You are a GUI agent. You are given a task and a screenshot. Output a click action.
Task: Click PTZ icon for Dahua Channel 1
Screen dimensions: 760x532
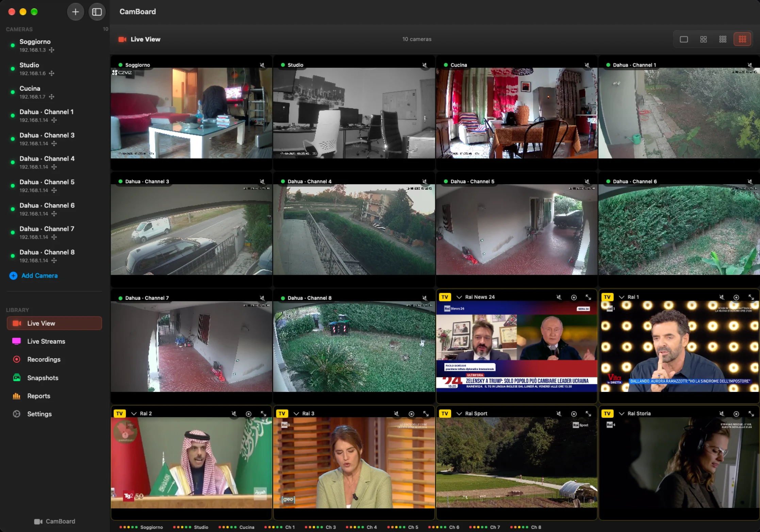[54, 120]
